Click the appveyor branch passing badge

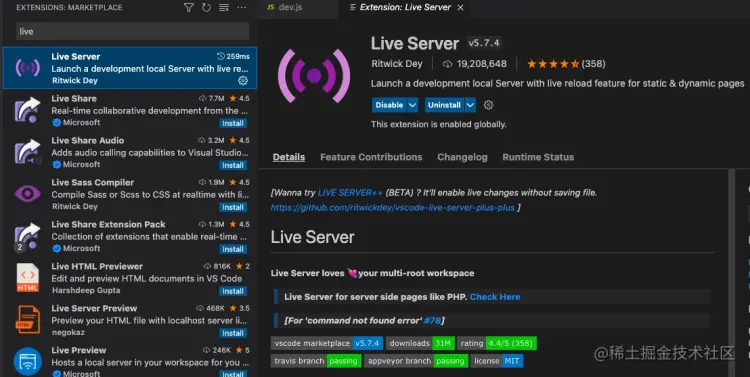(416, 361)
